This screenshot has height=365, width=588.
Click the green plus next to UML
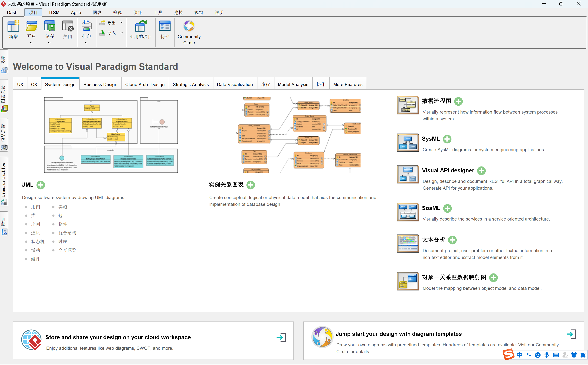41,185
